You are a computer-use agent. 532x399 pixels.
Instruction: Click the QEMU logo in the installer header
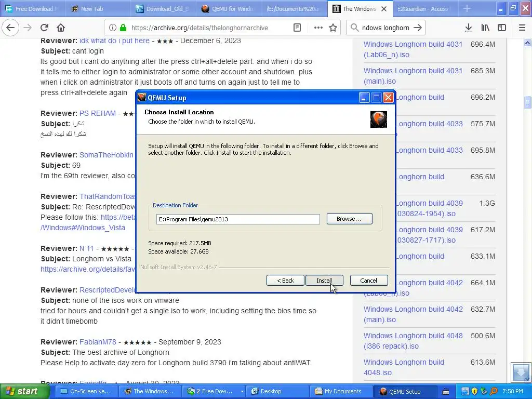coord(379,119)
